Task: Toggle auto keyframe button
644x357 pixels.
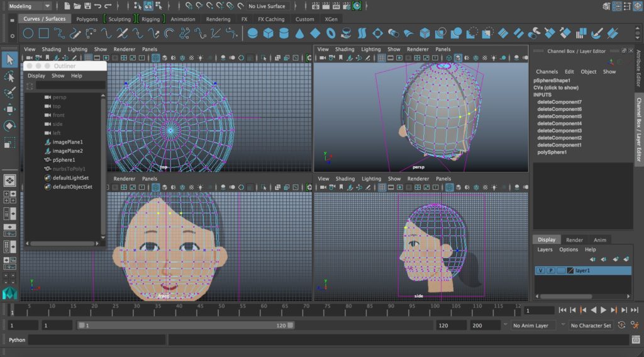Action: point(621,325)
